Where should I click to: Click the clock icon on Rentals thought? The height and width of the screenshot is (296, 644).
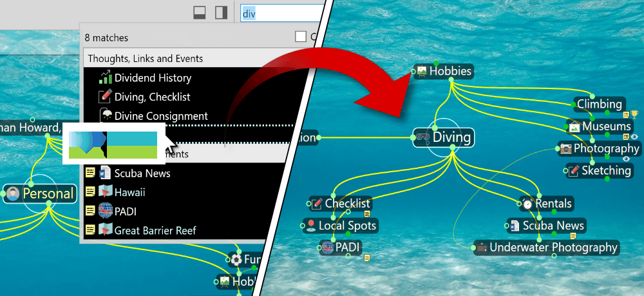click(x=527, y=204)
